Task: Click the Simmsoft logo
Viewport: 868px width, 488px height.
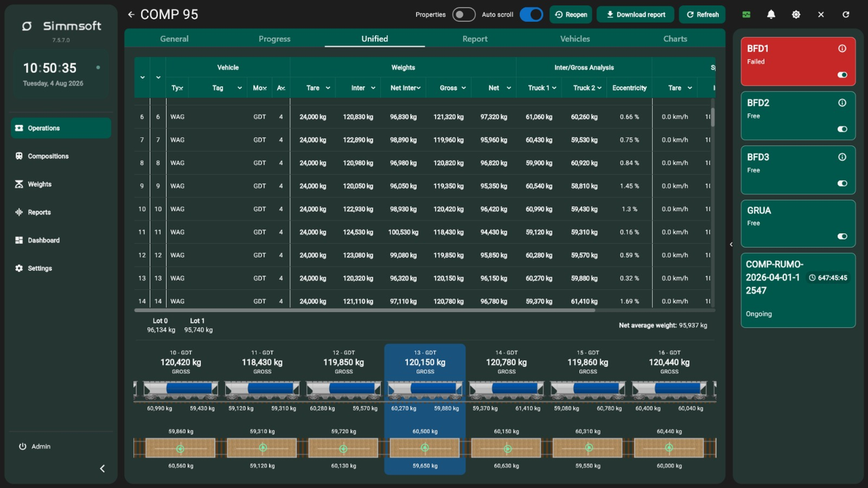Action: [61, 26]
